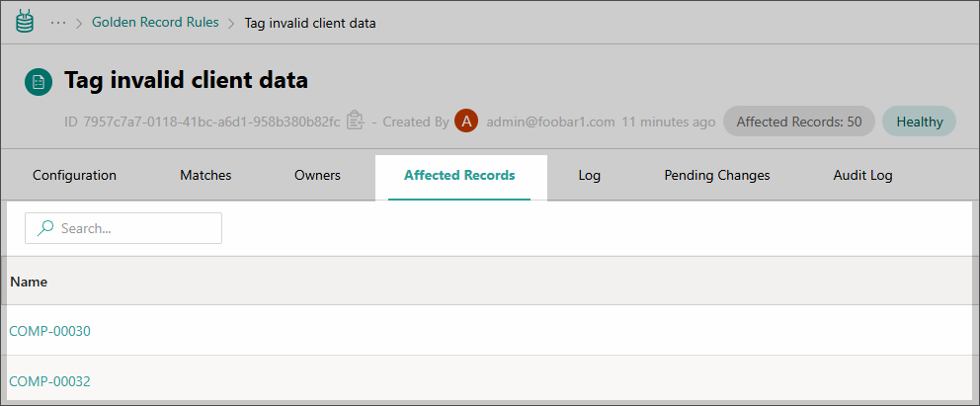Screen dimensions: 980x406
Task: Click the admin user avatar icon
Action: click(x=466, y=122)
